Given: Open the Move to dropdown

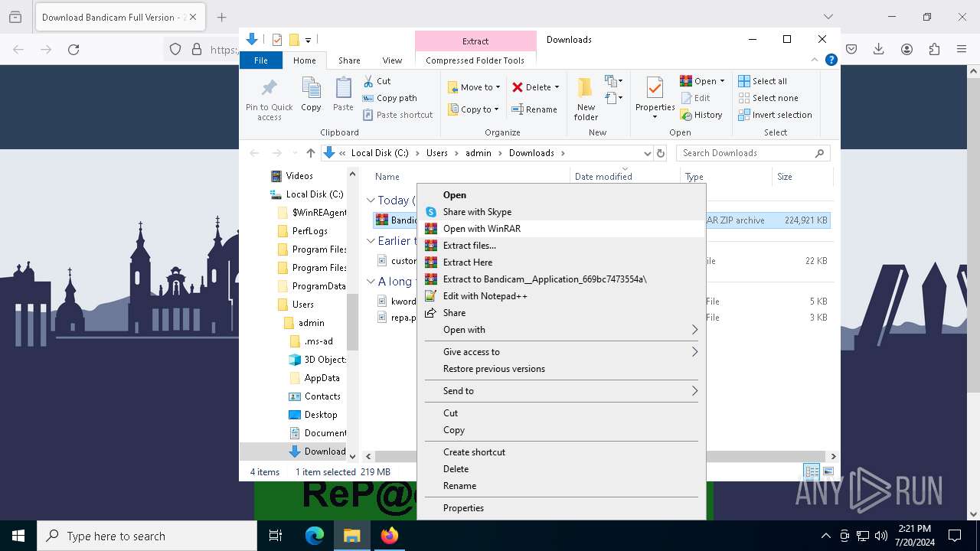Looking at the screenshot, I should (x=474, y=87).
